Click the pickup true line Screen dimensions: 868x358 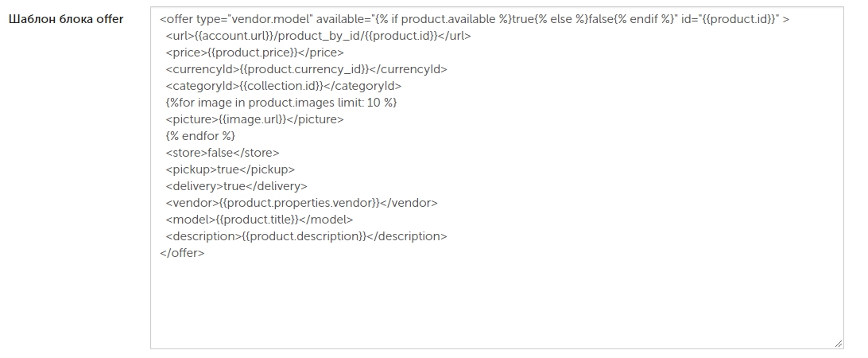point(231,169)
